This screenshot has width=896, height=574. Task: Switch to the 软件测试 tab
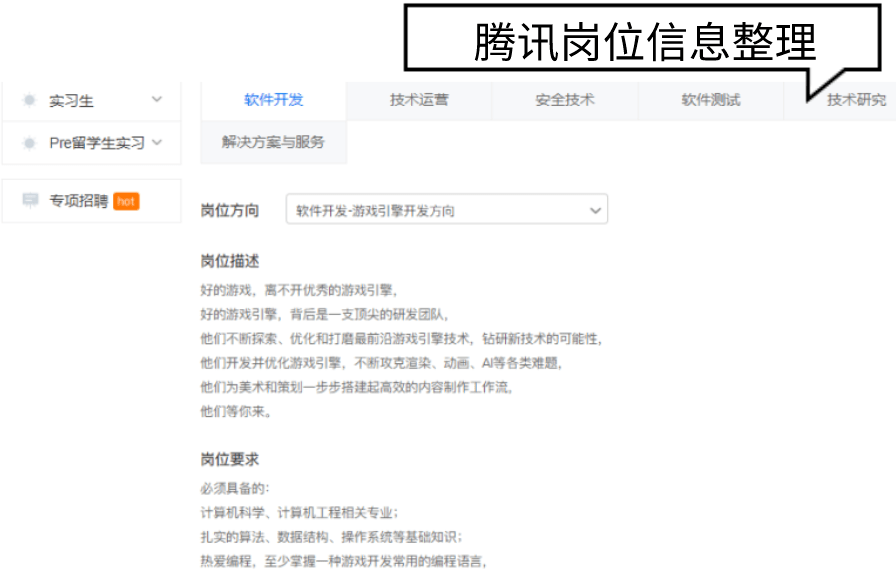click(x=710, y=100)
